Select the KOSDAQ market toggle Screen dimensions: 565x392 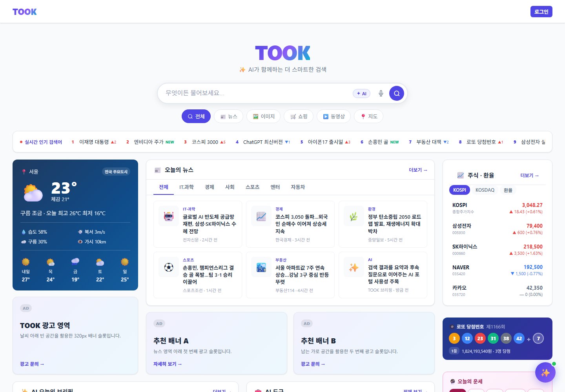(x=485, y=190)
